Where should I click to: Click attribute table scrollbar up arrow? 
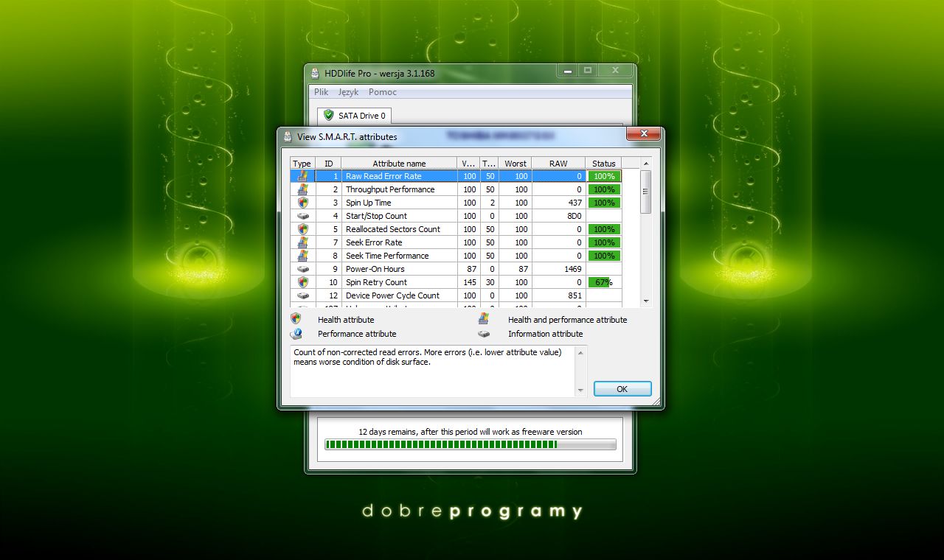(646, 164)
